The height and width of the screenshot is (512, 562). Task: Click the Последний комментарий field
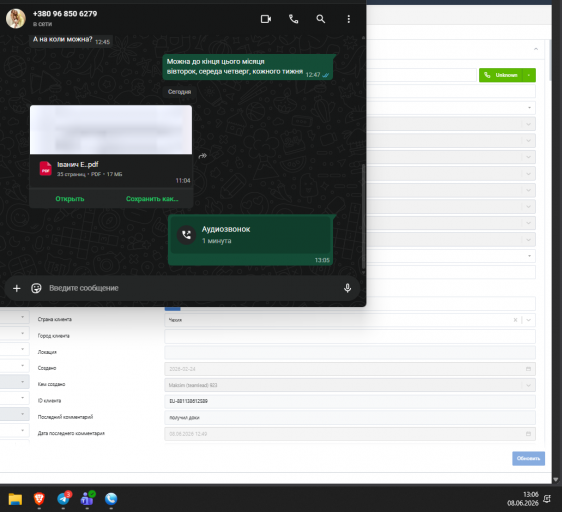(350, 417)
